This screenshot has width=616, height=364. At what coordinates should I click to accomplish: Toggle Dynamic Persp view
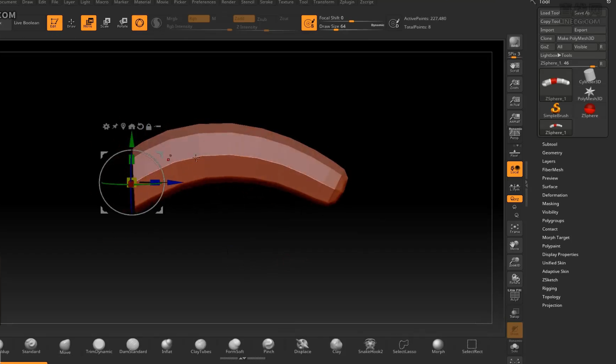pos(515,134)
